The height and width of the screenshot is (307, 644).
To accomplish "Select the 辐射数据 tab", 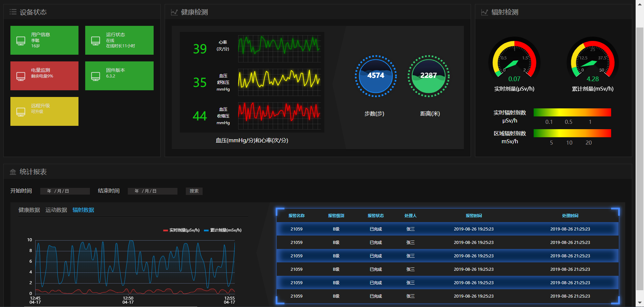I will [83, 210].
